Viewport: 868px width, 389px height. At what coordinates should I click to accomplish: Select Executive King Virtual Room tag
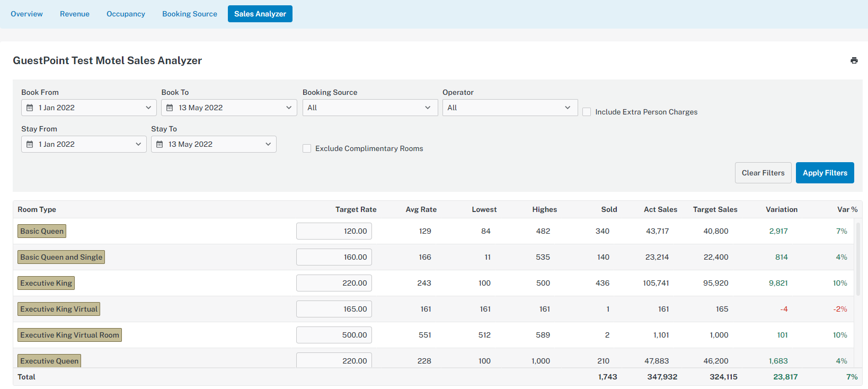tap(69, 335)
